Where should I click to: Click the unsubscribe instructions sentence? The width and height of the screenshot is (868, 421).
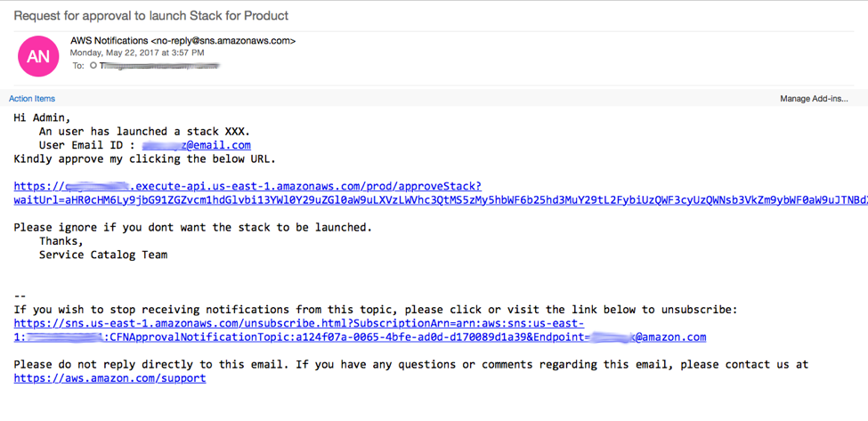point(376,309)
